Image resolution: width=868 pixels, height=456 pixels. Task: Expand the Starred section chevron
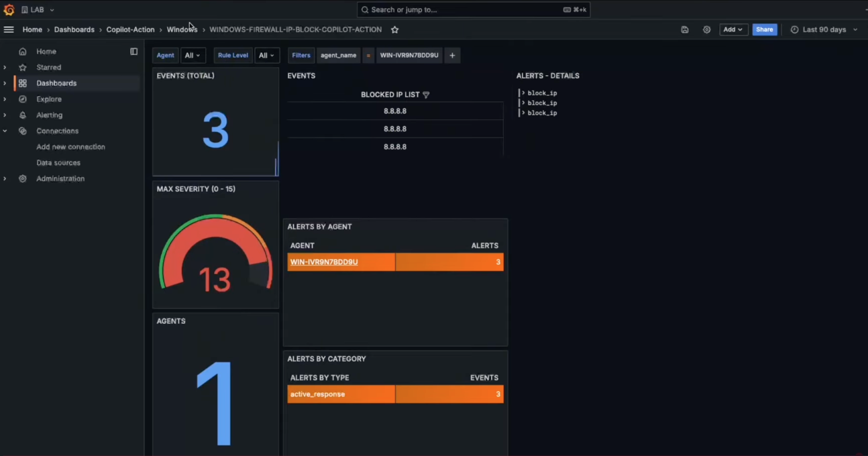click(x=5, y=68)
